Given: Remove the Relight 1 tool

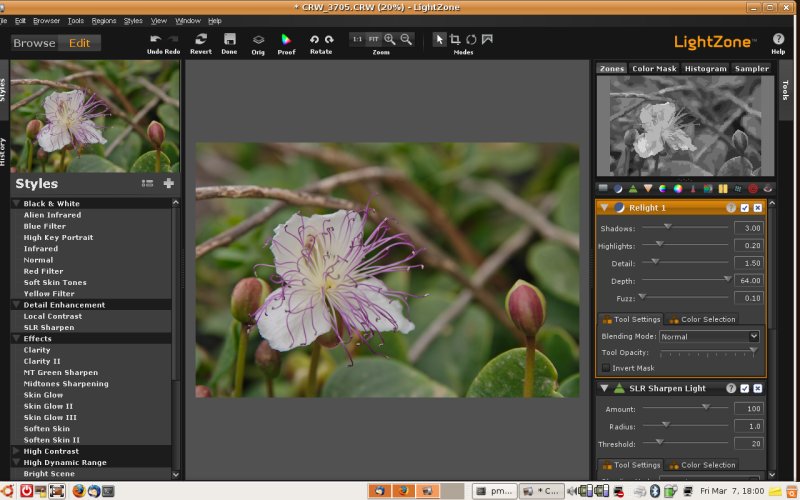Looking at the screenshot, I should coord(758,208).
